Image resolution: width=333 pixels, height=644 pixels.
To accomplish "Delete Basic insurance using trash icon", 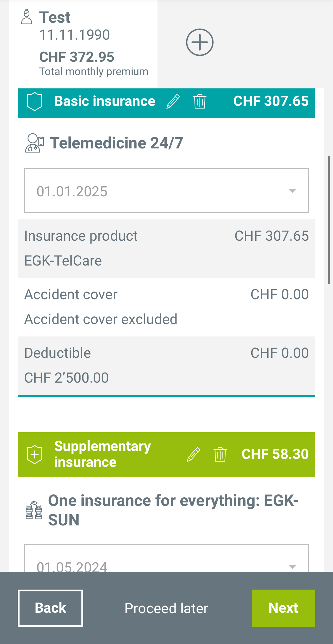I will 200,101.
